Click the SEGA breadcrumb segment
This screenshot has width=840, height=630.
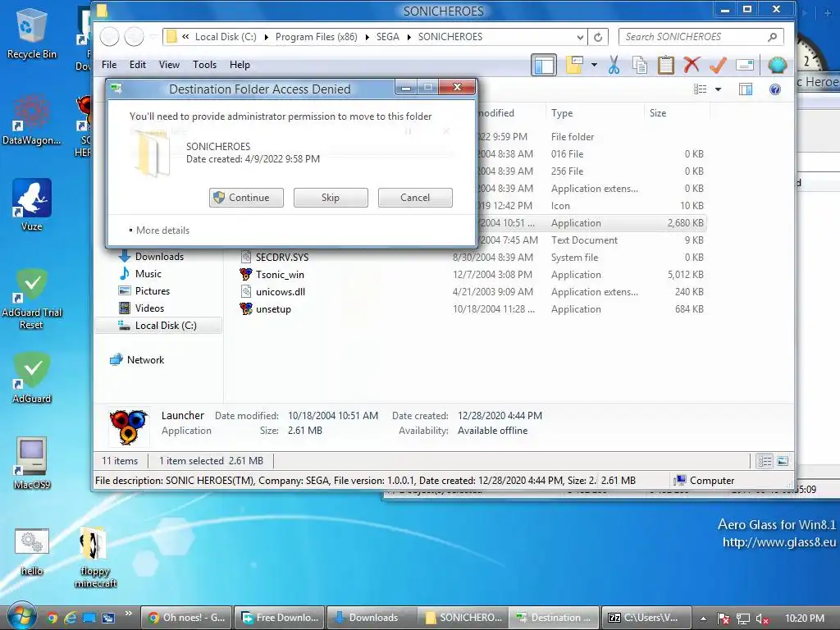pyautogui.click(x=387, y=37)
